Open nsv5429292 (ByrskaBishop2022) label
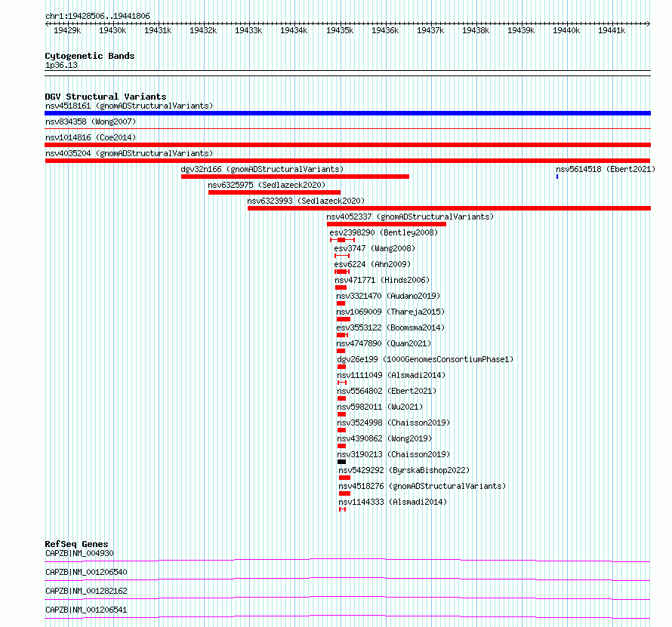This screenshot has height=627, width=672. (404, 470)
